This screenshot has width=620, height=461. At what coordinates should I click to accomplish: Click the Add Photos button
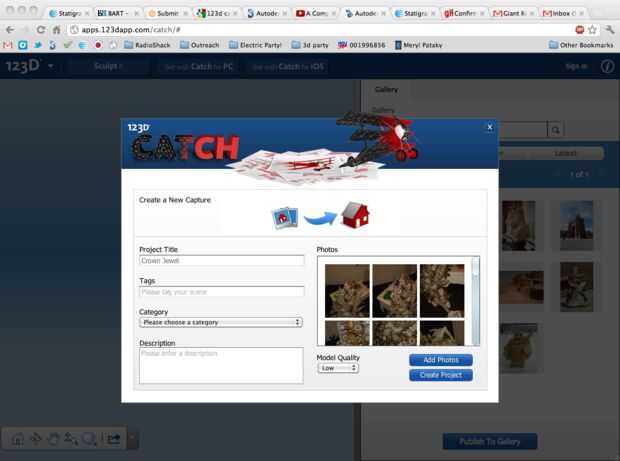440,360
